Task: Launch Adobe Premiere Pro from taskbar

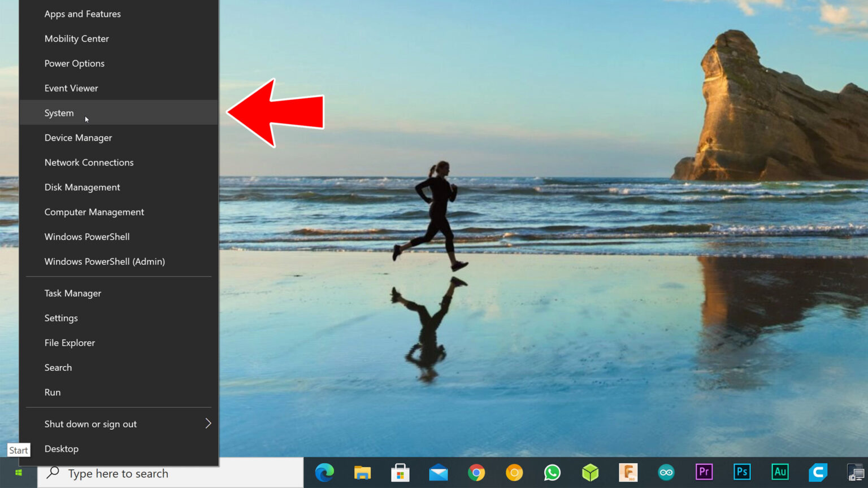Action: pyautogui.click(x=704, y=472)
